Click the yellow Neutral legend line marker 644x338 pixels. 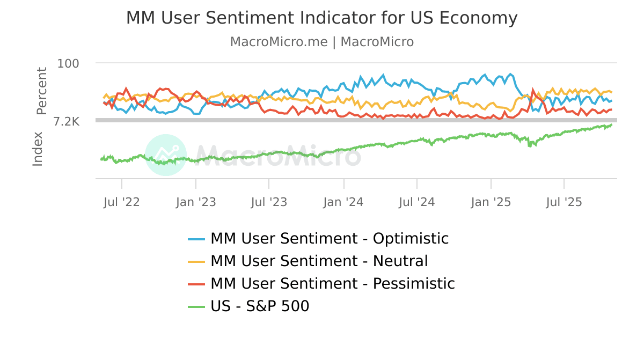(196, 261)
